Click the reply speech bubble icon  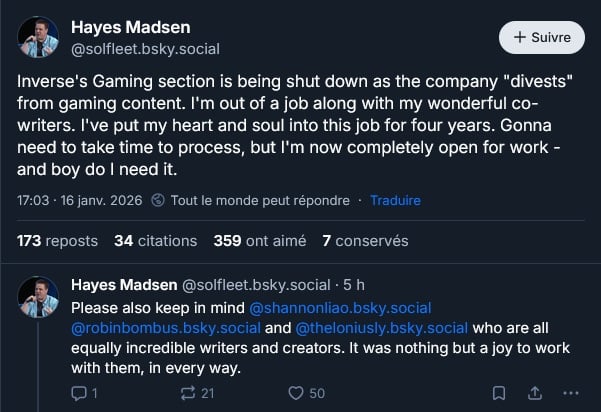(x=79, y=393)
